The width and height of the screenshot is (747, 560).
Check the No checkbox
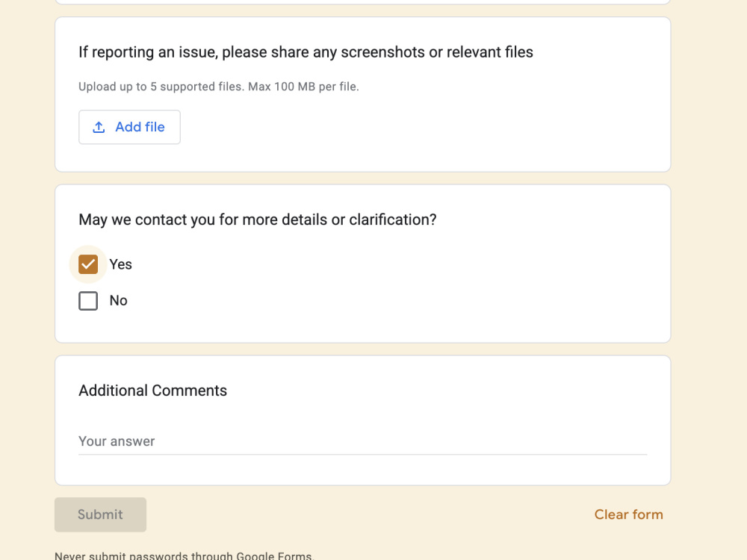click(88, 301)
